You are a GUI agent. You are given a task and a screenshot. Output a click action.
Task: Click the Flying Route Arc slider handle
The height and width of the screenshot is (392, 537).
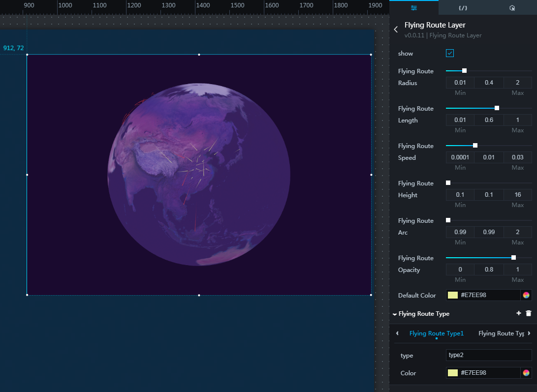[448, 220]
